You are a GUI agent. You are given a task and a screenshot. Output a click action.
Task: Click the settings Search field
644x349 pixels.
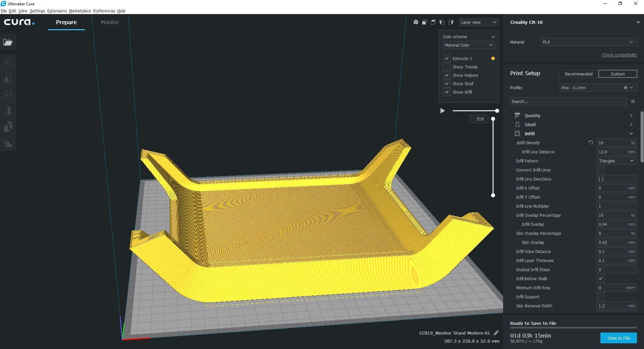pos(568,101)
